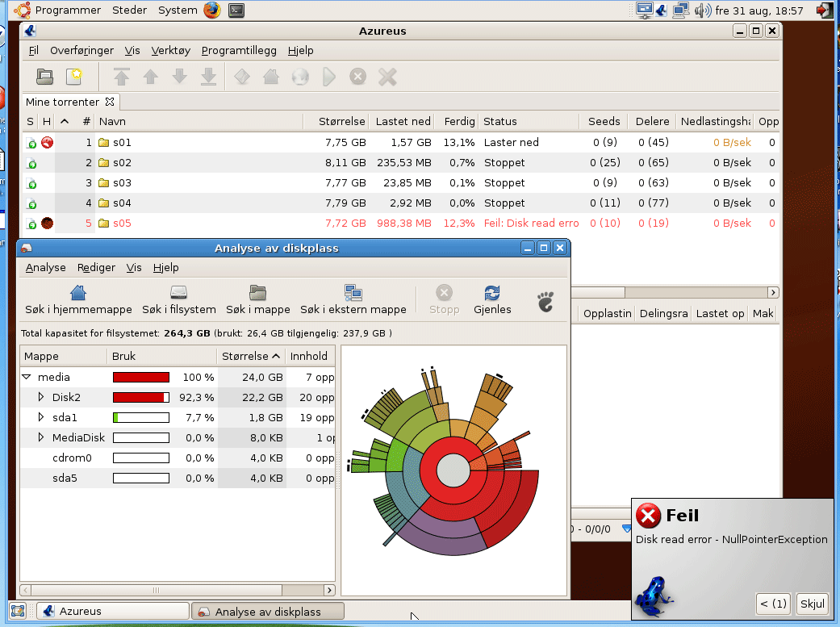Click the move-to-bottom arrow toolbar icon
The image size is (840, 627).
click(208, 77)
